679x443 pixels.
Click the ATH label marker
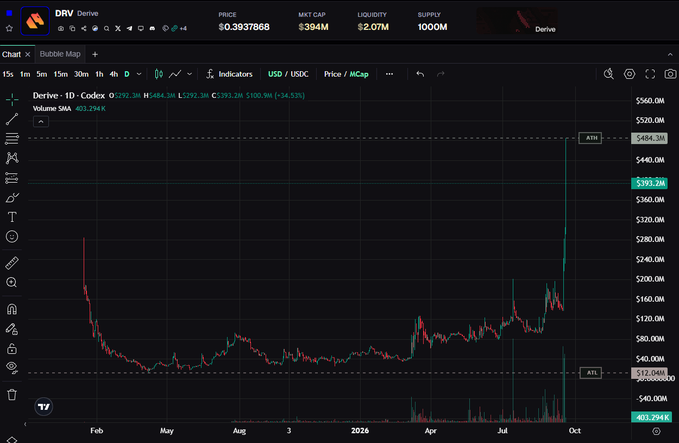pyautogui.click(x=591, y=138)
